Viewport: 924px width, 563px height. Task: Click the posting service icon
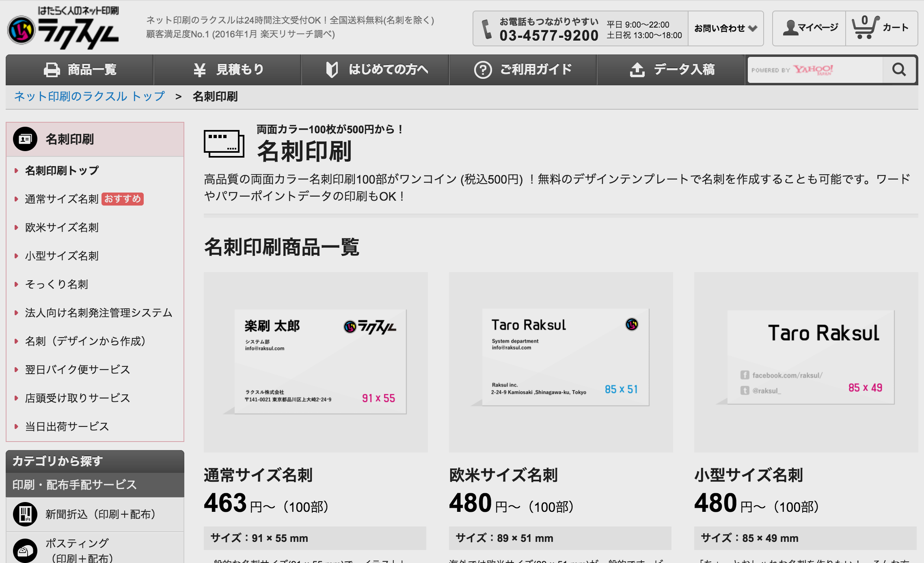[x=25, y=551]
